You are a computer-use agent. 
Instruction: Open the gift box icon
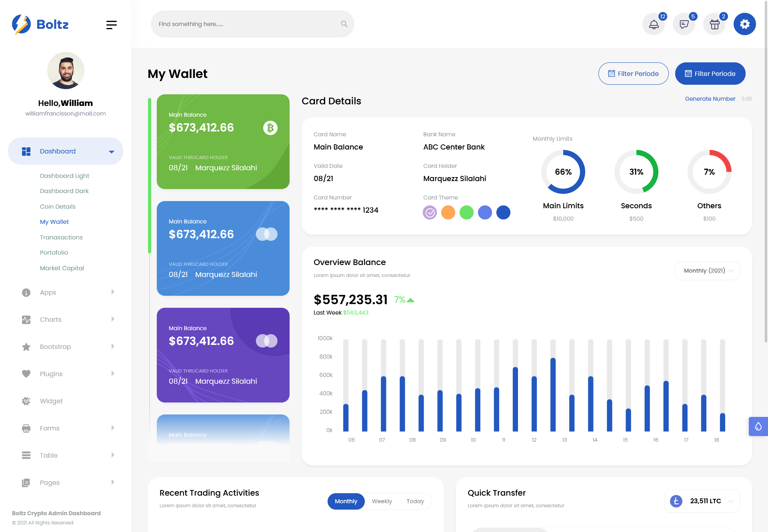pos(714,24)
